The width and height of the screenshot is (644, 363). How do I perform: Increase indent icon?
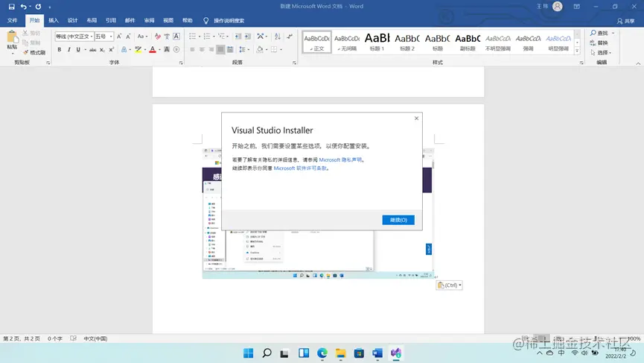point(248,37)
